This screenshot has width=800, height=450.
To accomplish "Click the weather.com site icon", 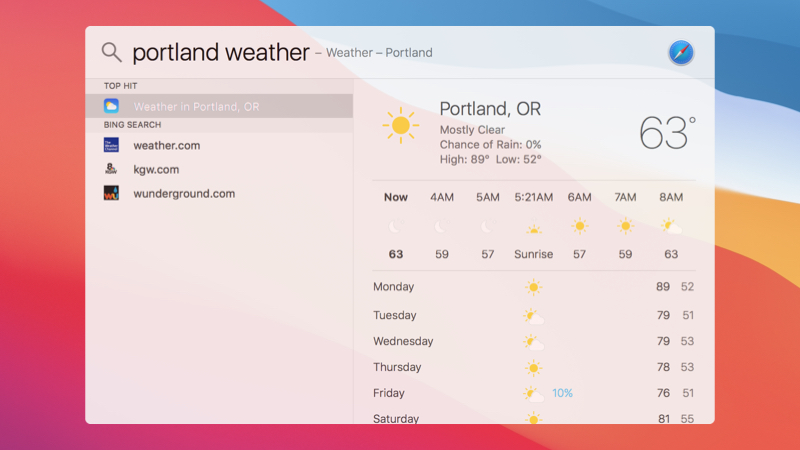I will [111, 145].
